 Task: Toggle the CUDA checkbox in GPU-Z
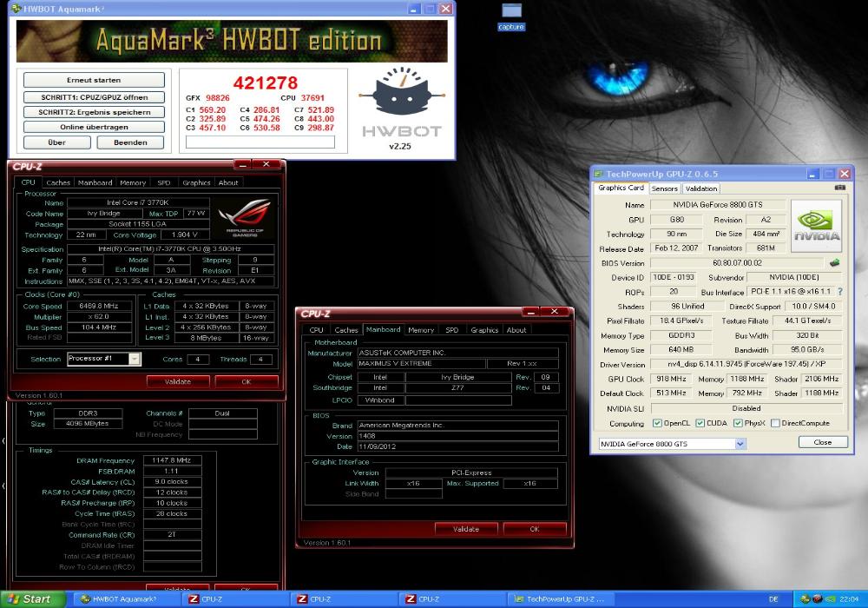tap(700, 423)
